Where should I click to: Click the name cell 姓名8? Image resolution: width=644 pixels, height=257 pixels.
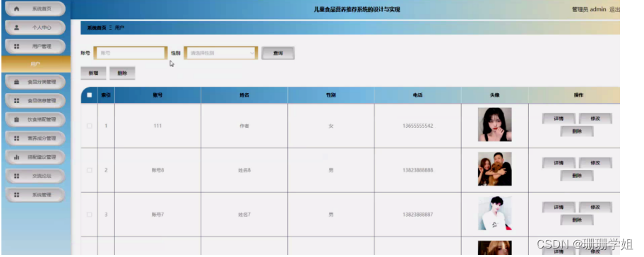[244, 170]
